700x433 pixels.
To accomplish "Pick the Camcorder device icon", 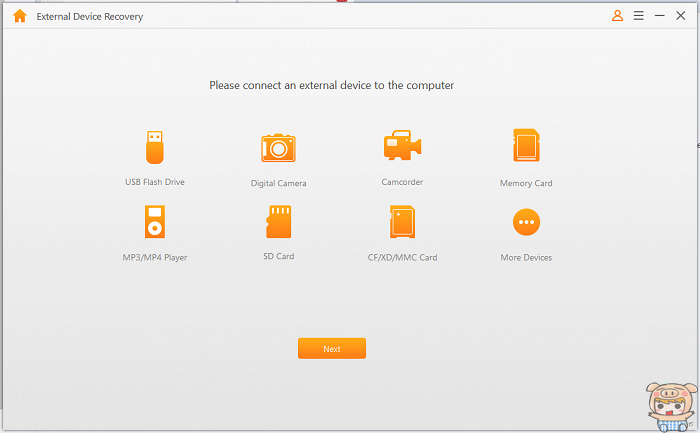I will click(402, 145).
